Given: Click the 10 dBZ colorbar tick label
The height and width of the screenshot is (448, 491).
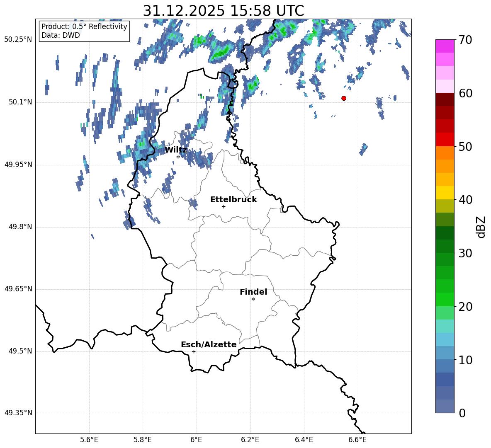Looking at the screenshot, I should [465, 360].
